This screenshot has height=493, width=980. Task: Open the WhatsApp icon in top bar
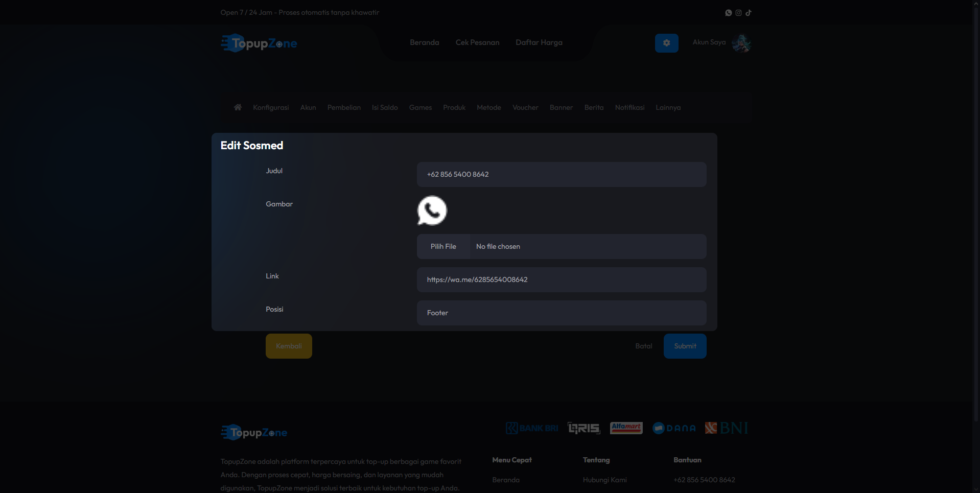(729, 13)
